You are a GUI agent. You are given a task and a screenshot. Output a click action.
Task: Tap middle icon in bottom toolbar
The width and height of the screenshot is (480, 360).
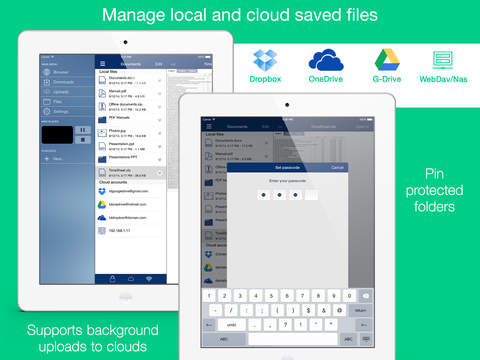click(131, 279)
